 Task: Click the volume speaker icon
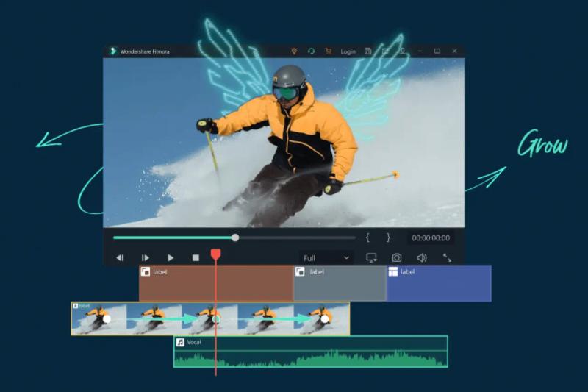pyautogui.click(x=422, y=257)
